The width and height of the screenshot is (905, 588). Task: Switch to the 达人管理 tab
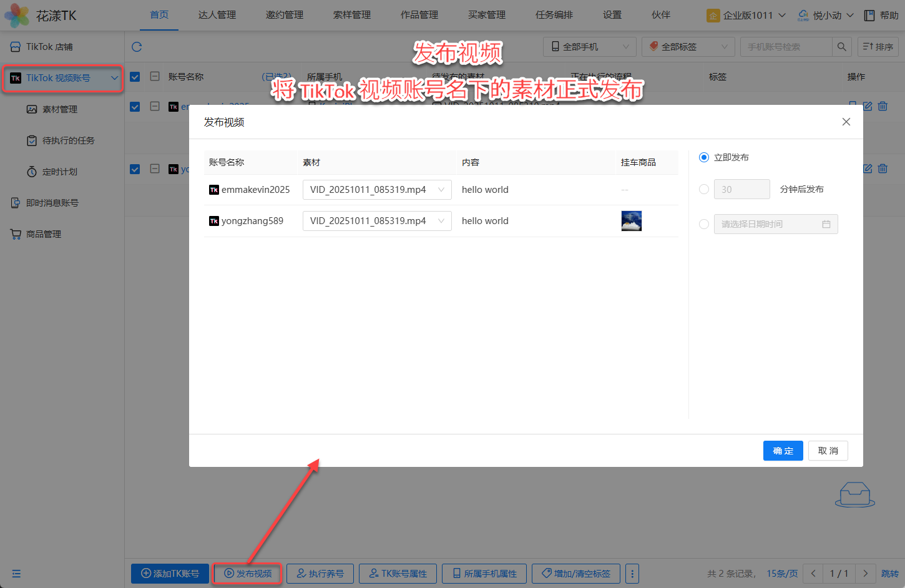click(217, 15)
